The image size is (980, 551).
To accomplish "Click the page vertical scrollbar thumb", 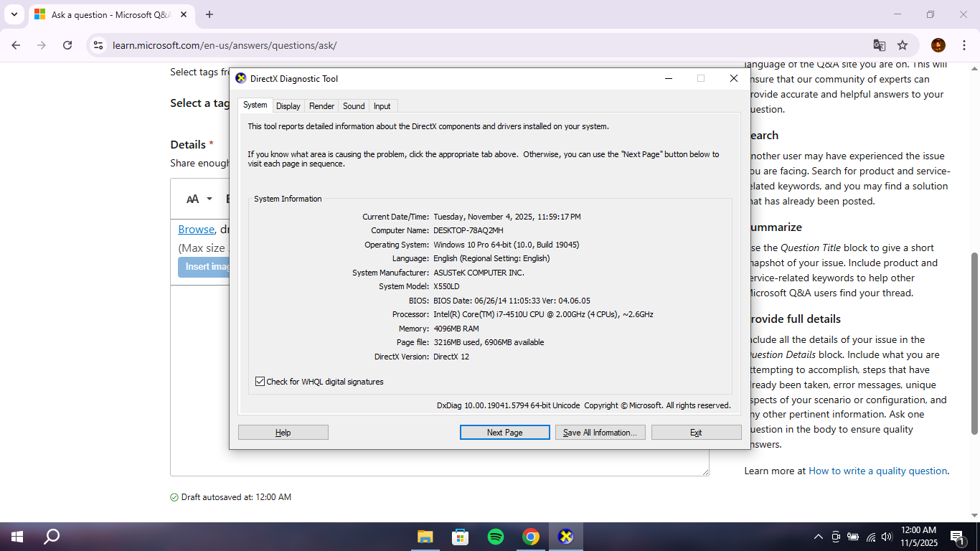I will (x=975, y=343).
